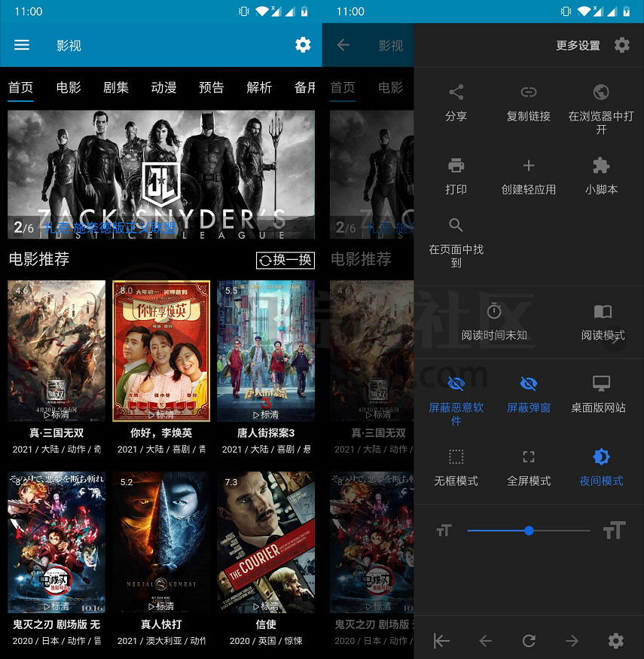Tap the 影视 title in left header
The image size is (644, 659).
pos(69,45)
